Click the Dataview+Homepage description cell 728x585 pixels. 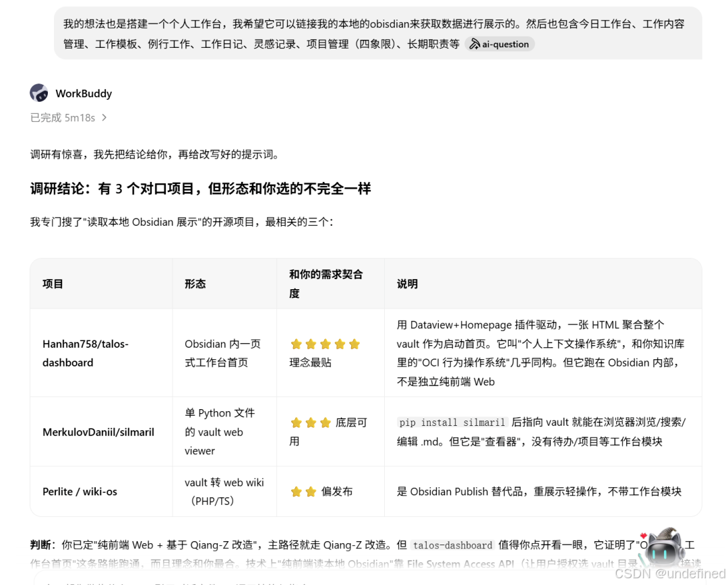(543, 353)
